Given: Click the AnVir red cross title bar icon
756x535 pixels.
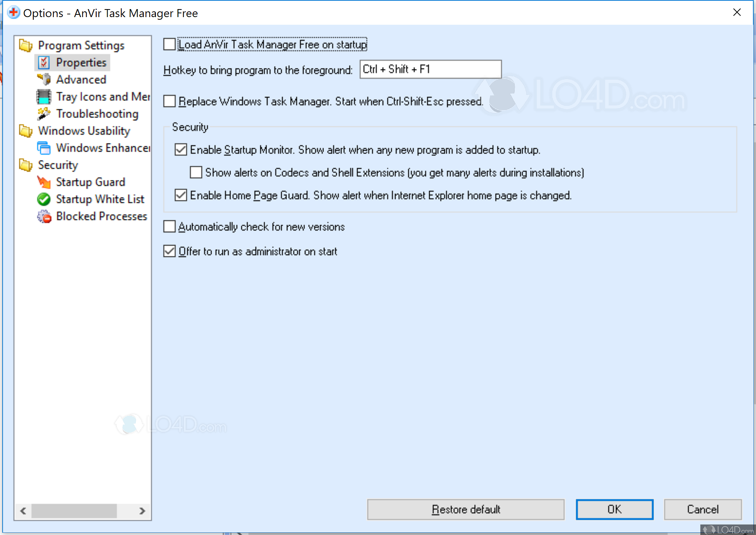Looking at the screenshot, I should coord(14,13).
